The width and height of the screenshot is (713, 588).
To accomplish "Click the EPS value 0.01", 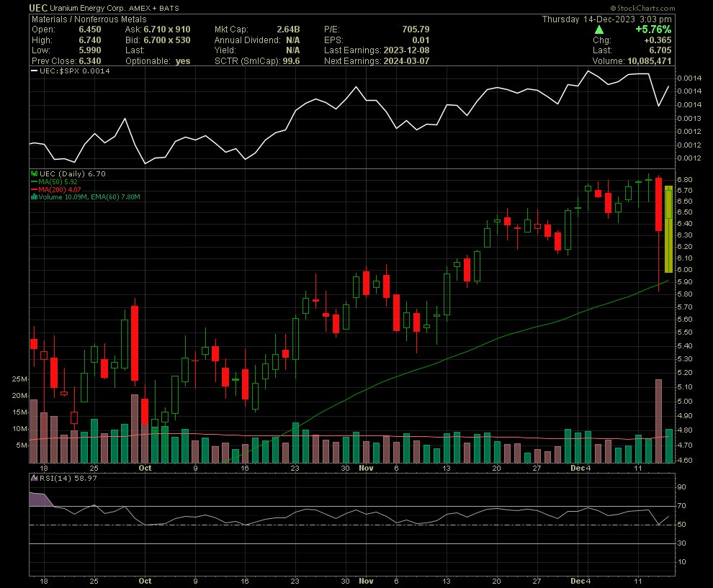I will click(421, 40).
